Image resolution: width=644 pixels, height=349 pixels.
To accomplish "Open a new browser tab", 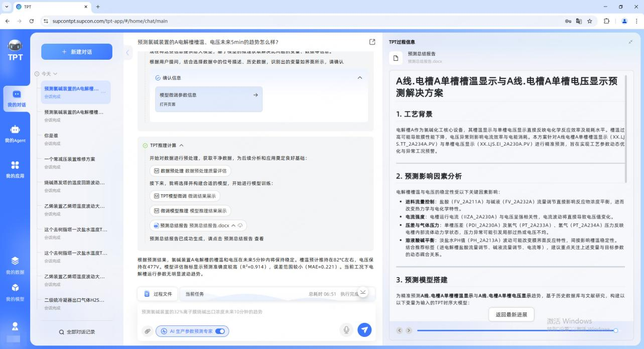I will pos(98,7).
